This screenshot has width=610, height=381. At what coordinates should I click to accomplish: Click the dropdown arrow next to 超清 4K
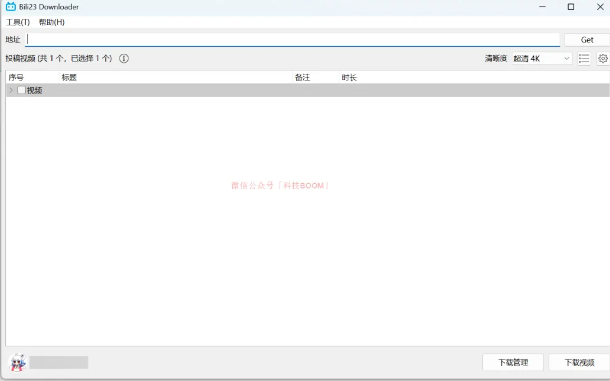coord(566,59)
